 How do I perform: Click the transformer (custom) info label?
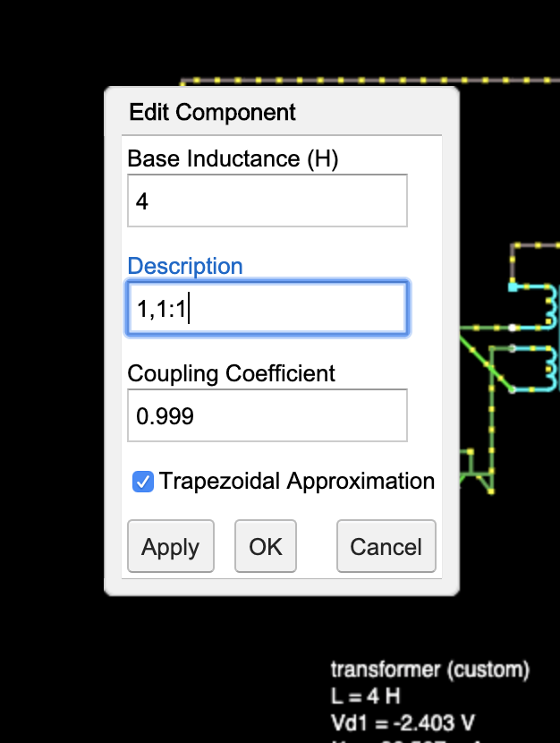click(x=430, y=669)
